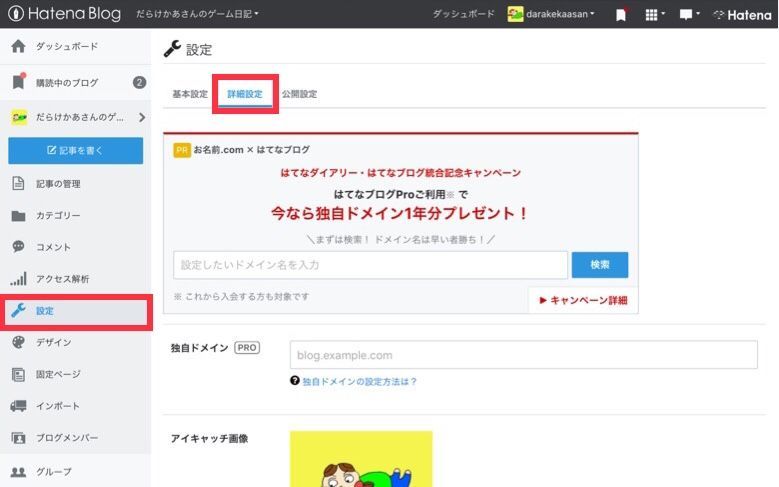Click the PR badge icon
Screen dimensions: 779x487
(x=182, y=150)
